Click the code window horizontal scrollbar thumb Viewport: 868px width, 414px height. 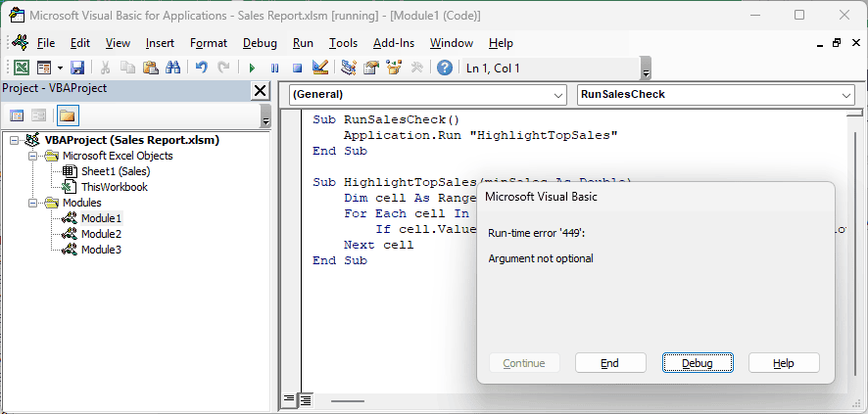pyautogui.click(x=347, y=400)
